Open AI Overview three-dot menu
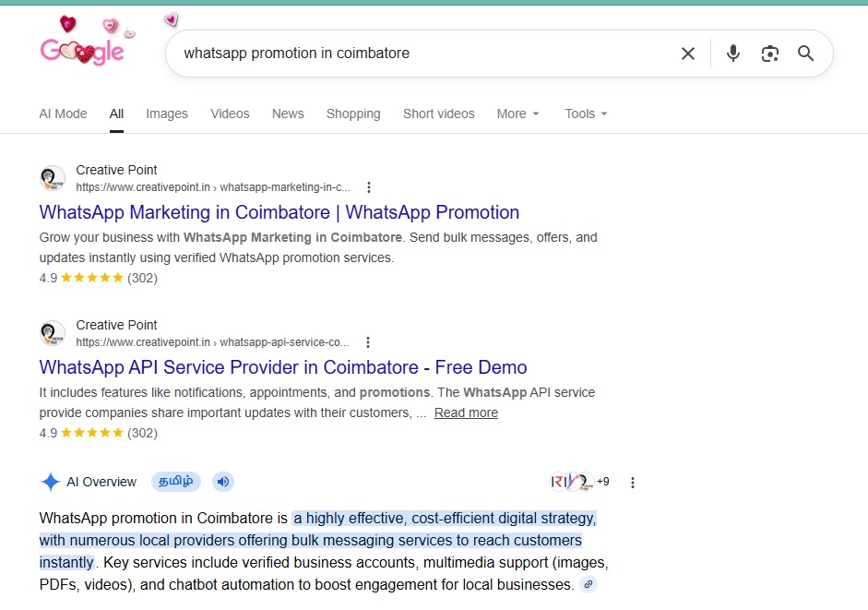 (x=633, y=482)
